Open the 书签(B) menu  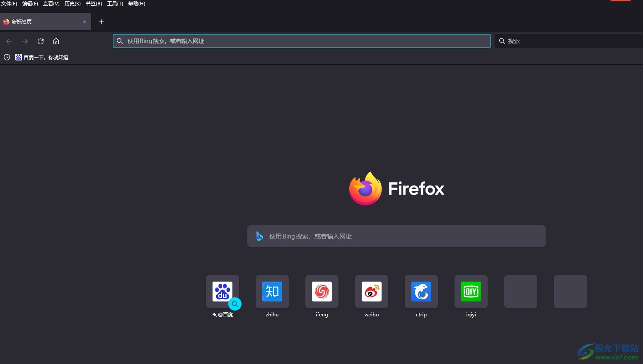(x=94, y=4)
